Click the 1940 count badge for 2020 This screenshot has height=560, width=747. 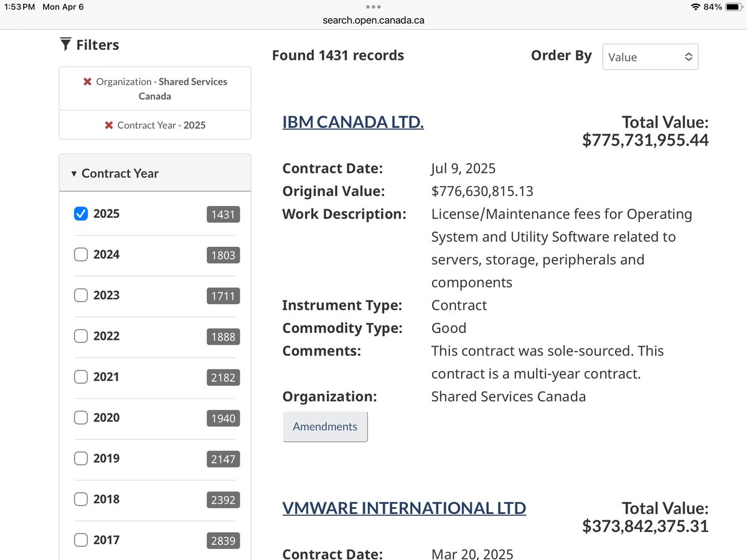(223, 419)
